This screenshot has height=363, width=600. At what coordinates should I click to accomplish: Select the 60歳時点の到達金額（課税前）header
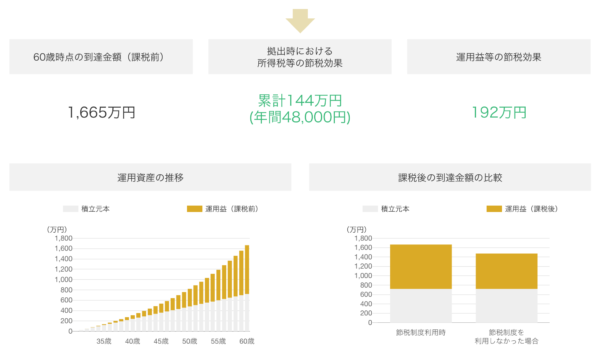pyautogui.click(x=101, y=57)
